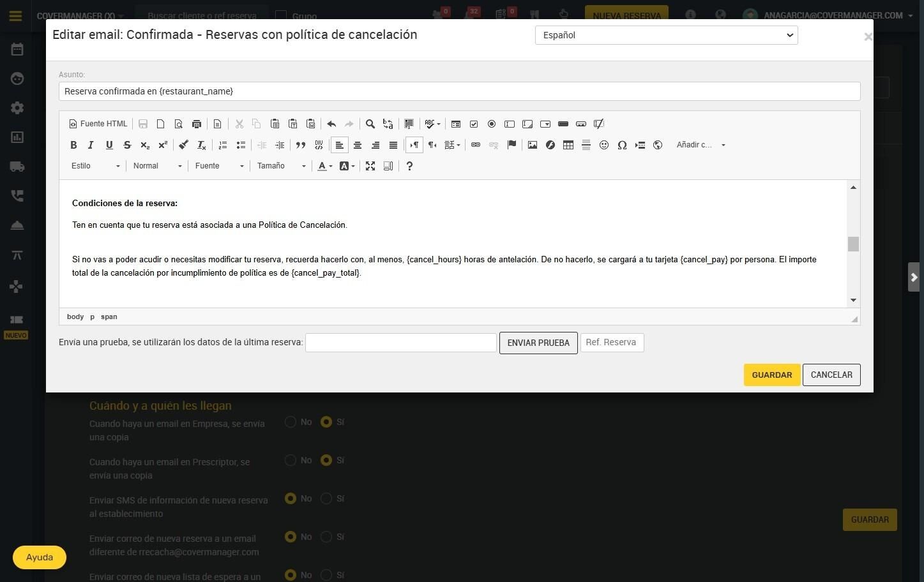Insert a hyperlink with the Link icon
This screenshot has width=924, height=582.
tap(476, 145)
